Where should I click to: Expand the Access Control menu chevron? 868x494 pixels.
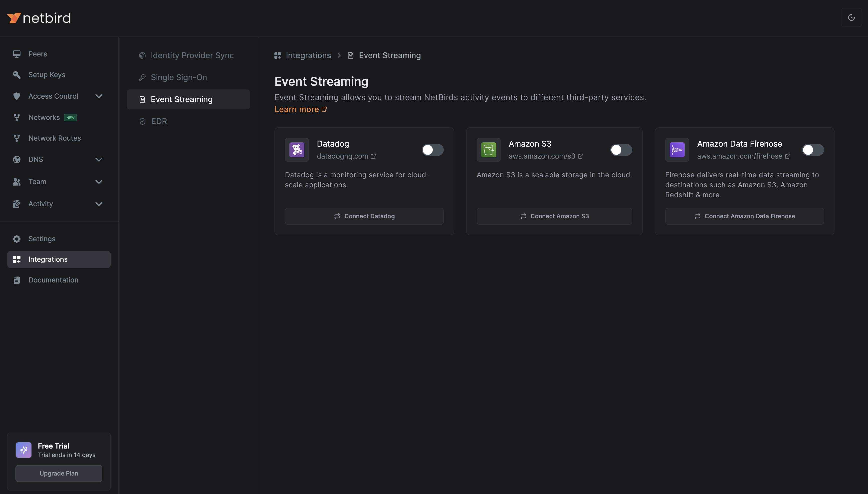click(x=99, y=96)
